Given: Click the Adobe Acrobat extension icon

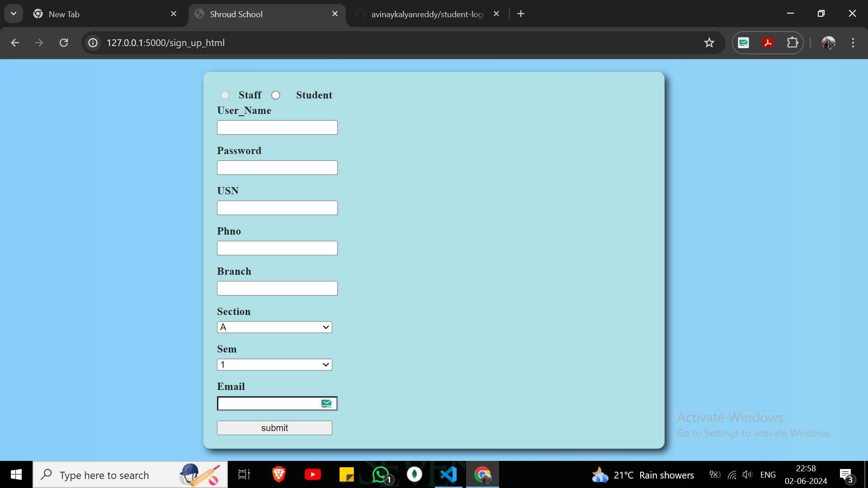Looking at the screenshot, I should 768,42.
